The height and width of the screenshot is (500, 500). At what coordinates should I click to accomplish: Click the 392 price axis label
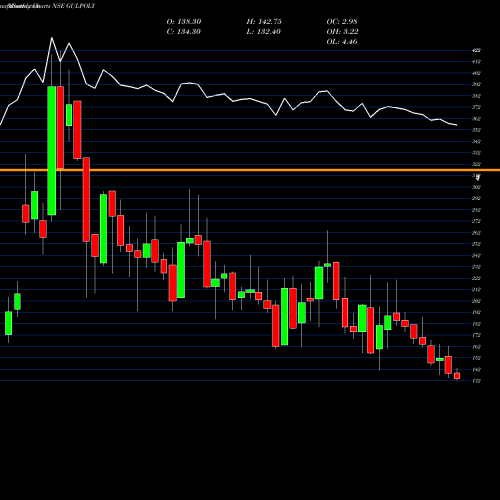[476, 84]
